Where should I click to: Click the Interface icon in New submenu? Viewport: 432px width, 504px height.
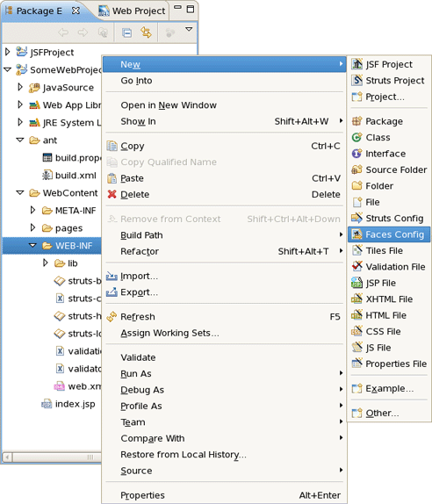pos(356,154)
